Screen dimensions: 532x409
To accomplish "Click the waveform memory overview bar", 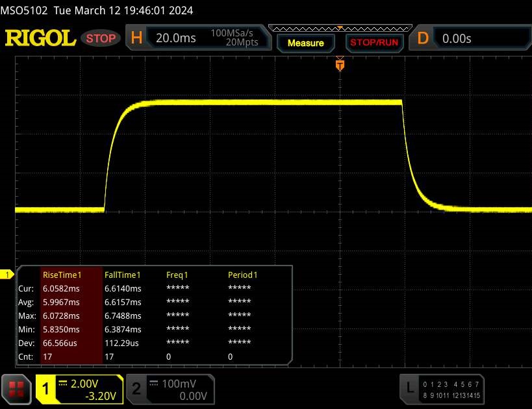I will (x=339, y=29).
